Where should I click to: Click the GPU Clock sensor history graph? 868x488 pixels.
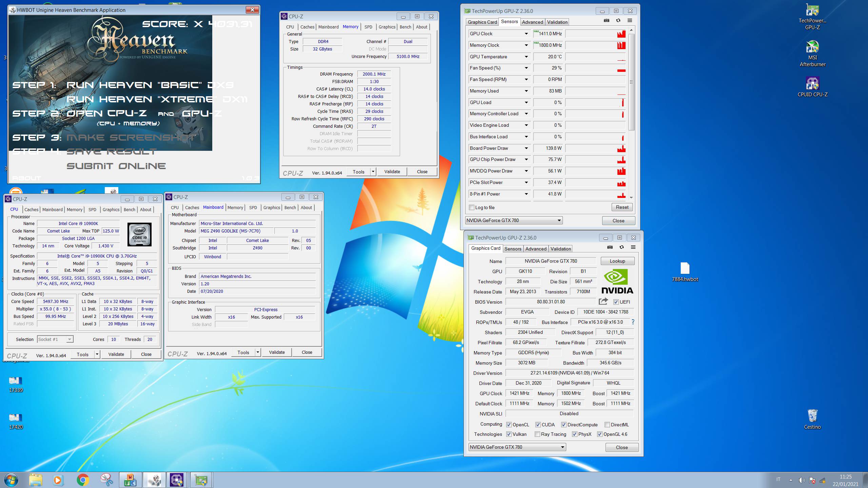point(595,34)
